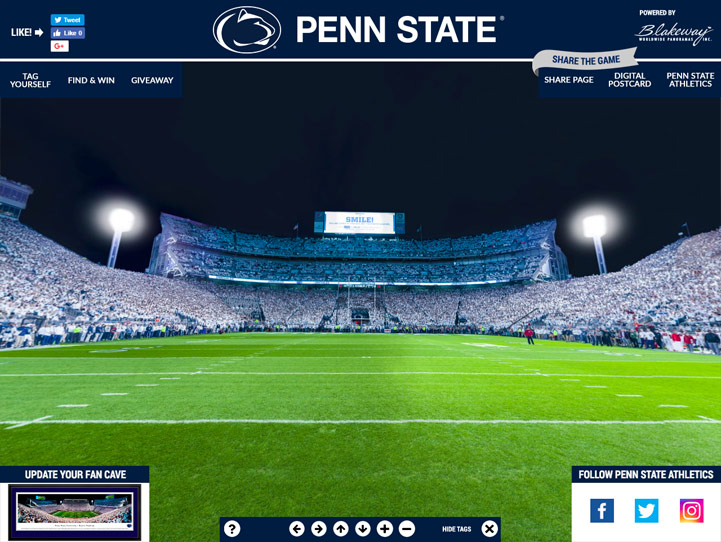Viewport: 721px width, 542px height.
Task: Open the Find & Win menu item
Action: coord(91,80)
